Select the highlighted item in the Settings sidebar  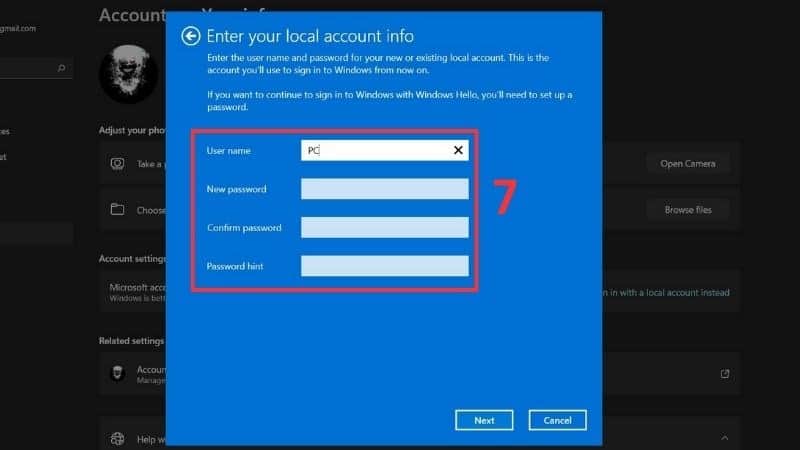click(x=36, y=234)
